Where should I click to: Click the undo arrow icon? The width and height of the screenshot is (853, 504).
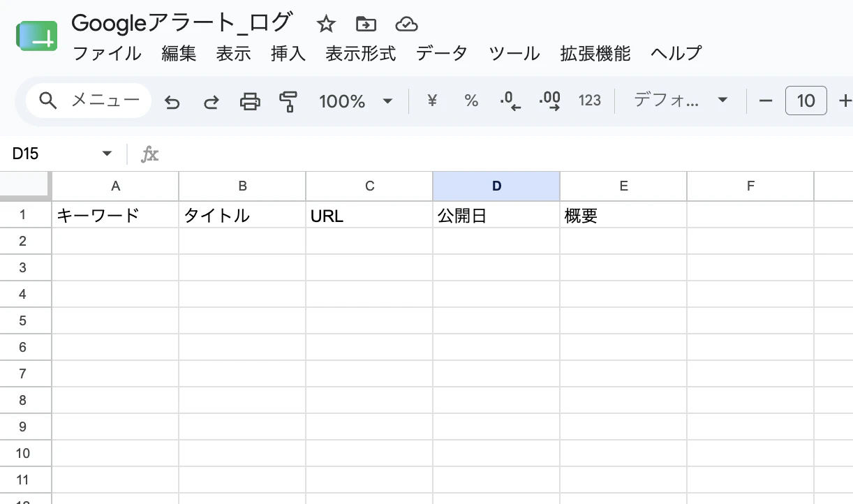pos(172,102)
